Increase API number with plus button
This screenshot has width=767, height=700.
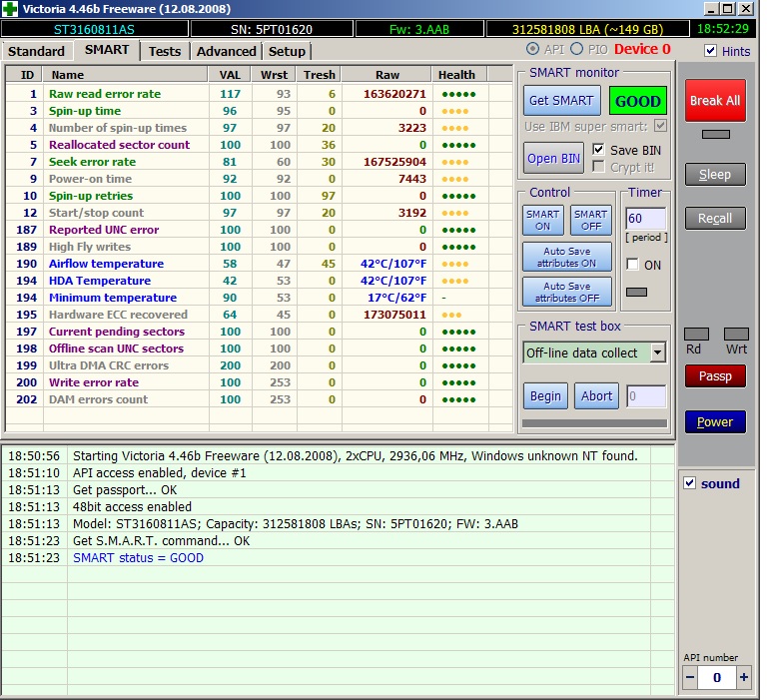point(743,677)
